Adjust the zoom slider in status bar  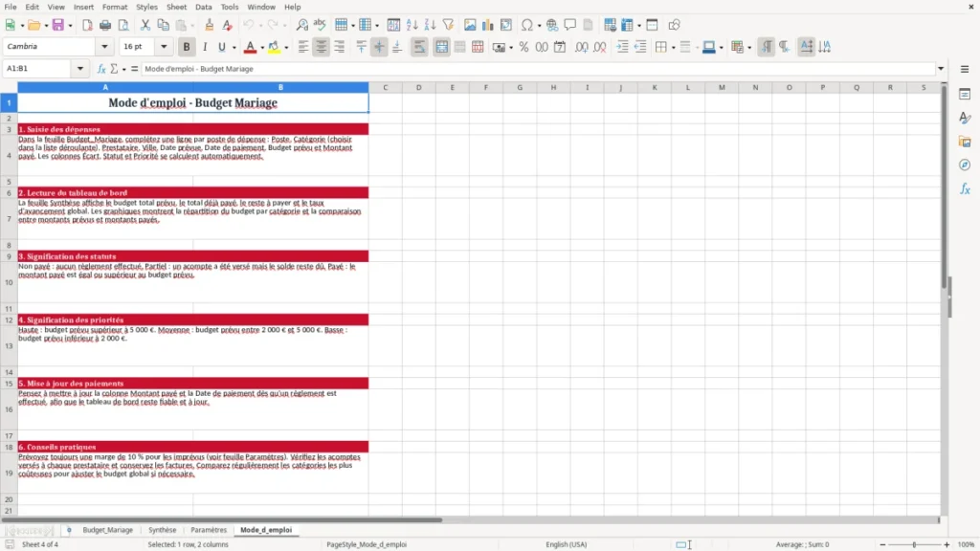914,544
